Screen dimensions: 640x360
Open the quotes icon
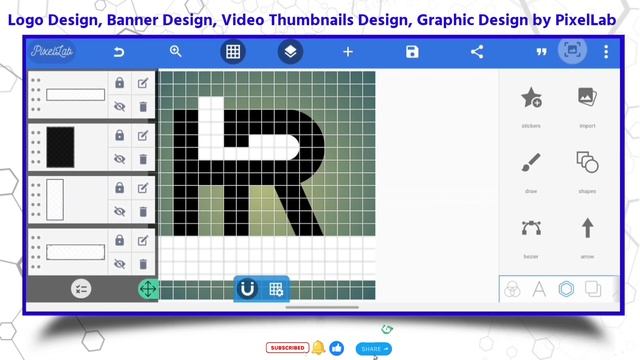point(541,52)
